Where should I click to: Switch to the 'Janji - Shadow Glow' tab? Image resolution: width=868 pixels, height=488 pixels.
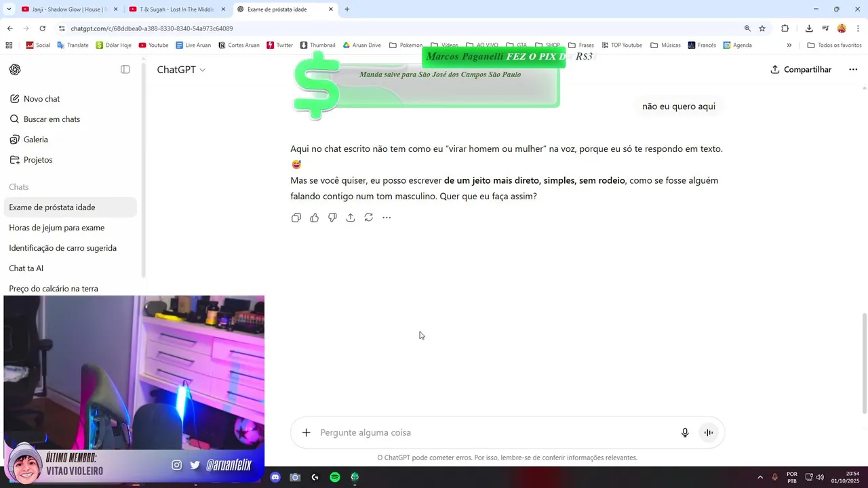[71, 9]
